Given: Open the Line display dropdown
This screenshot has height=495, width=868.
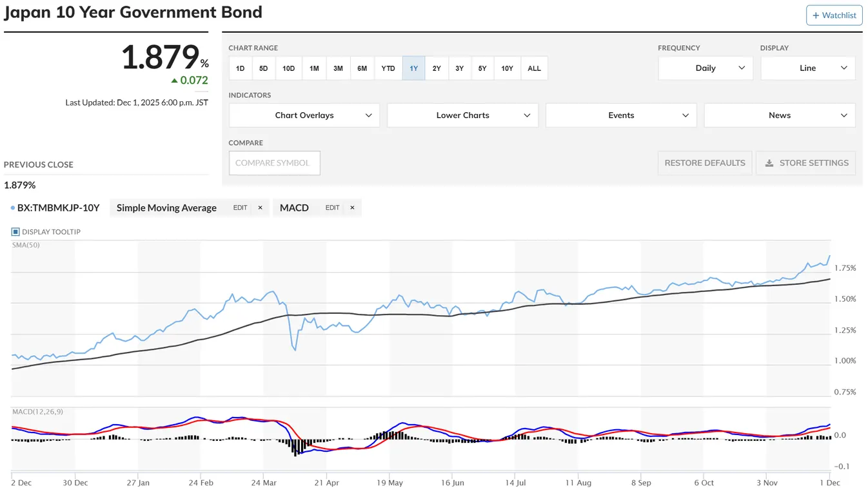Looking at the screenshot, I should 808,68.
